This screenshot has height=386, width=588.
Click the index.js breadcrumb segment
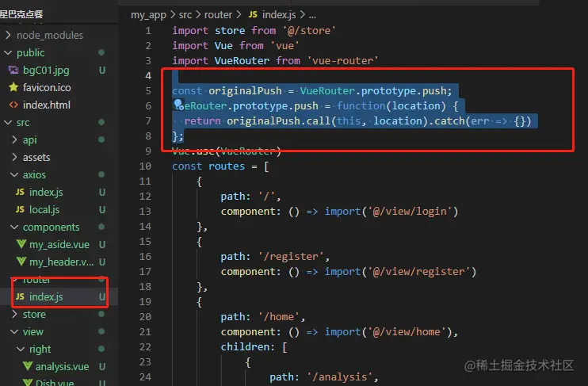pyautogui.click(x=279, y=15)
